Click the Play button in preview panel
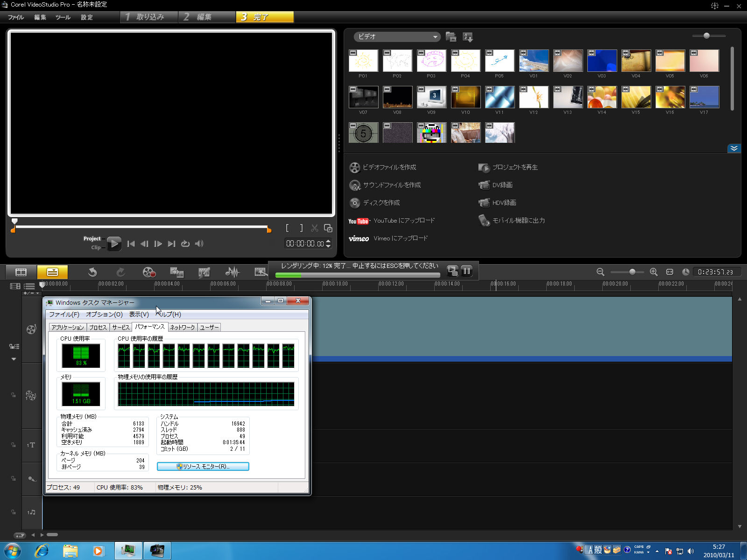 (114, 244)
